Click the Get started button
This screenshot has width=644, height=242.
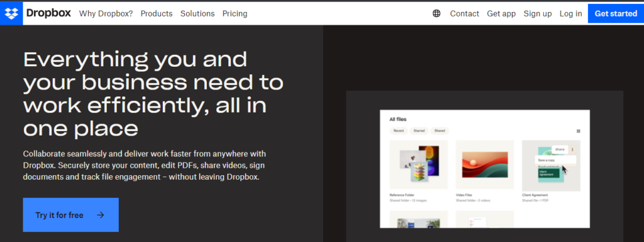click(x=616, y=14)
